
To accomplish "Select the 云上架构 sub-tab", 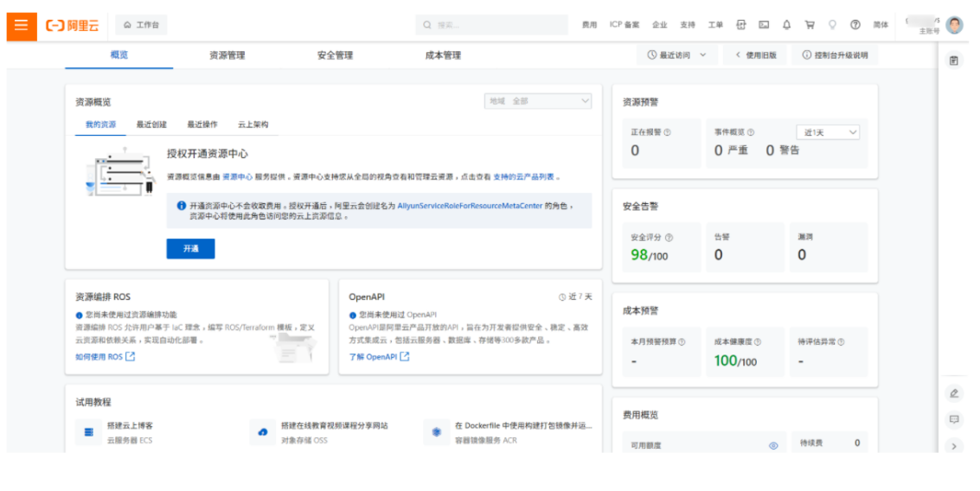I will pos(253,124).
